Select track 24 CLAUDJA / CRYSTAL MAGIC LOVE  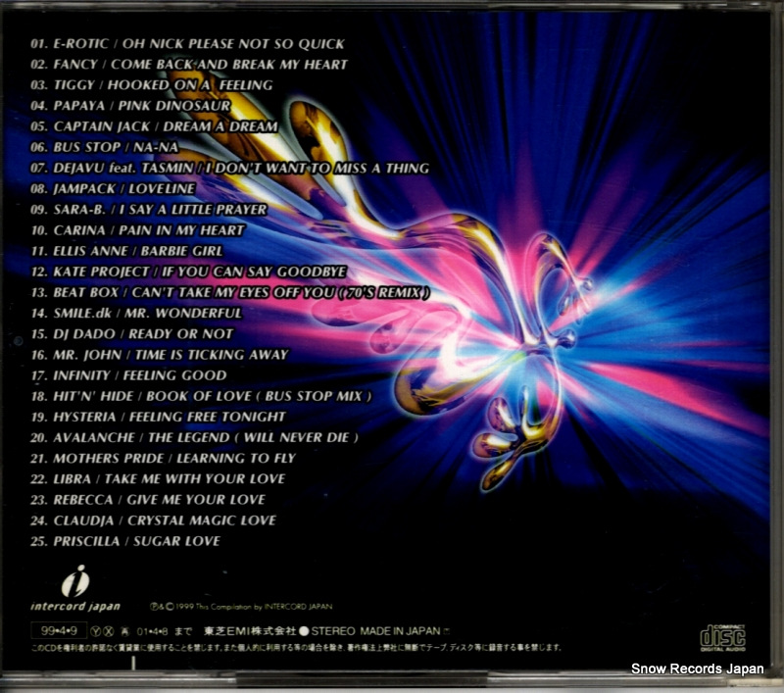[x=153, y=520]
